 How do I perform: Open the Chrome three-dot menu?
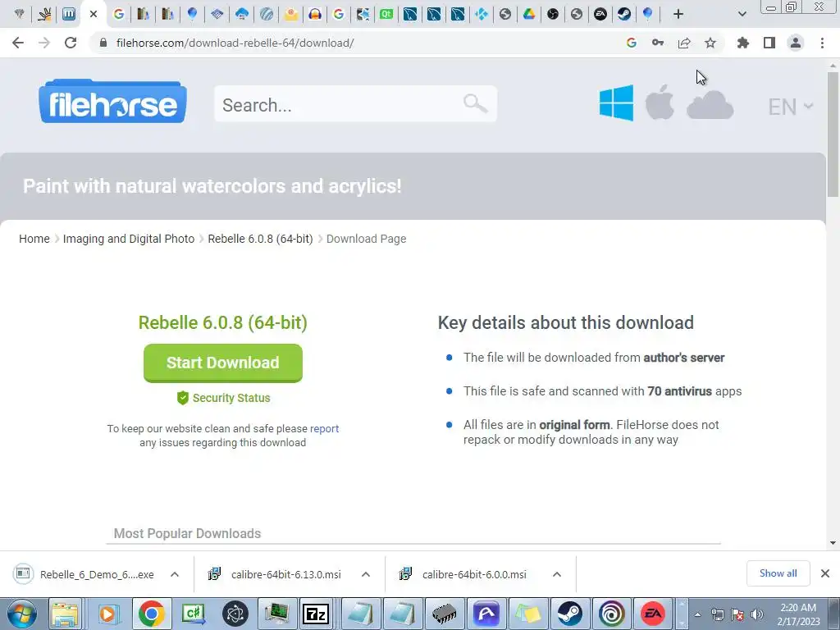click(x=822, y=43)
